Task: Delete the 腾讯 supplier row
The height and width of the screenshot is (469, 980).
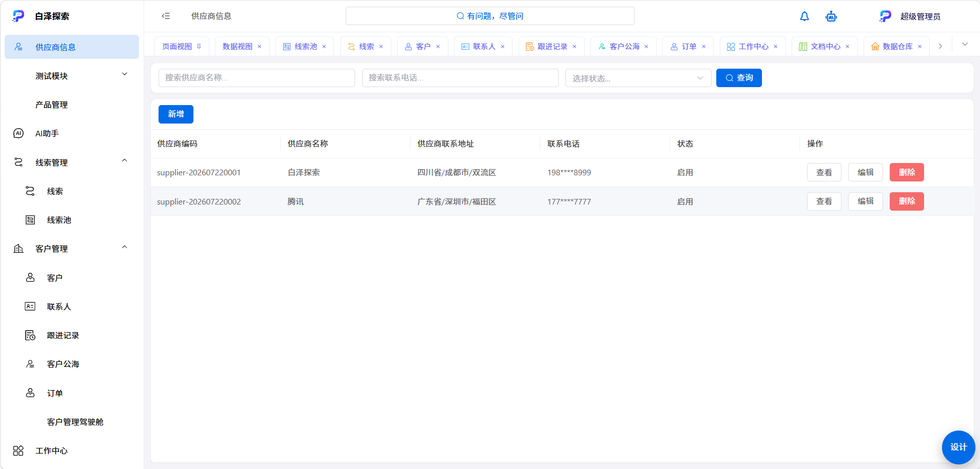Action: pyautogui.click(x=907, y=201)
